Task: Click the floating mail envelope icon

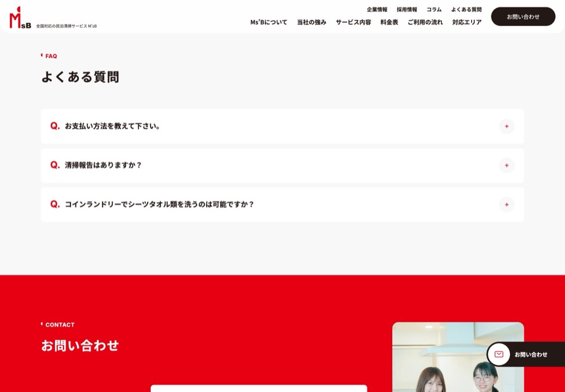Action: pyautogui.click(x=499, y=354)
